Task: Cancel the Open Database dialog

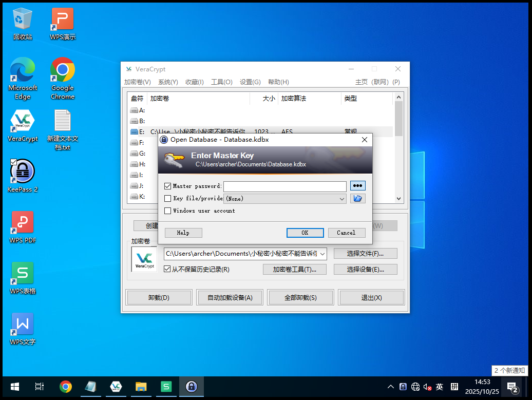Action: [347, 233]
